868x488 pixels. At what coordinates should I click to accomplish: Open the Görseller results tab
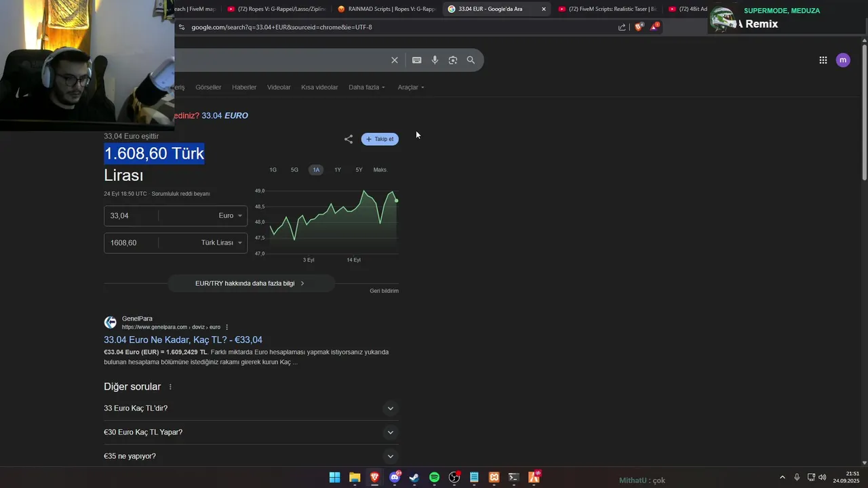pyautogui.click(x=208, y=87)
